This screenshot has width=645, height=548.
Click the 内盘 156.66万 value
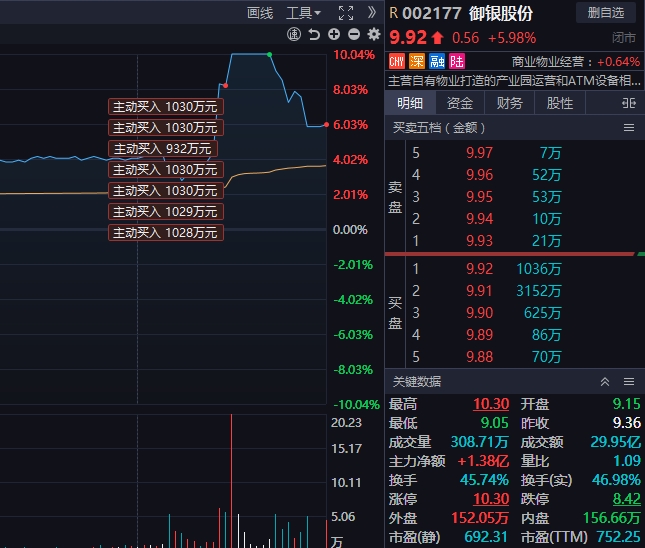(612, 518)
